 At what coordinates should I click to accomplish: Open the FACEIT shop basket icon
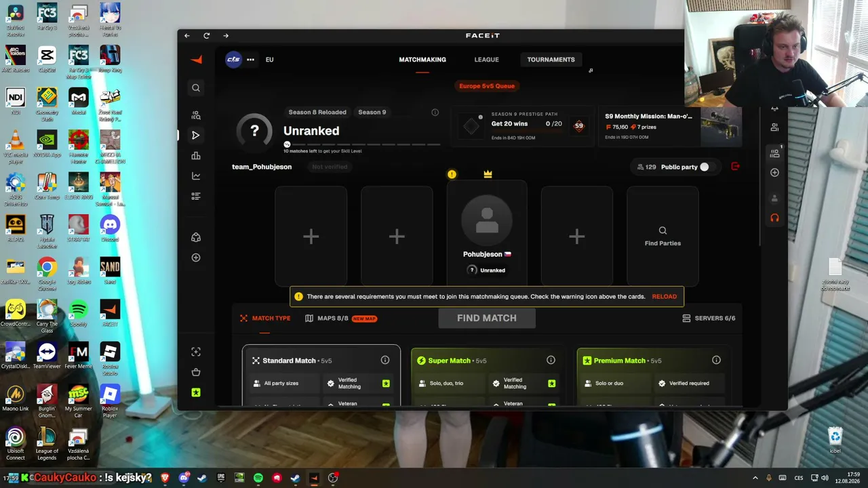coord(196,372)
